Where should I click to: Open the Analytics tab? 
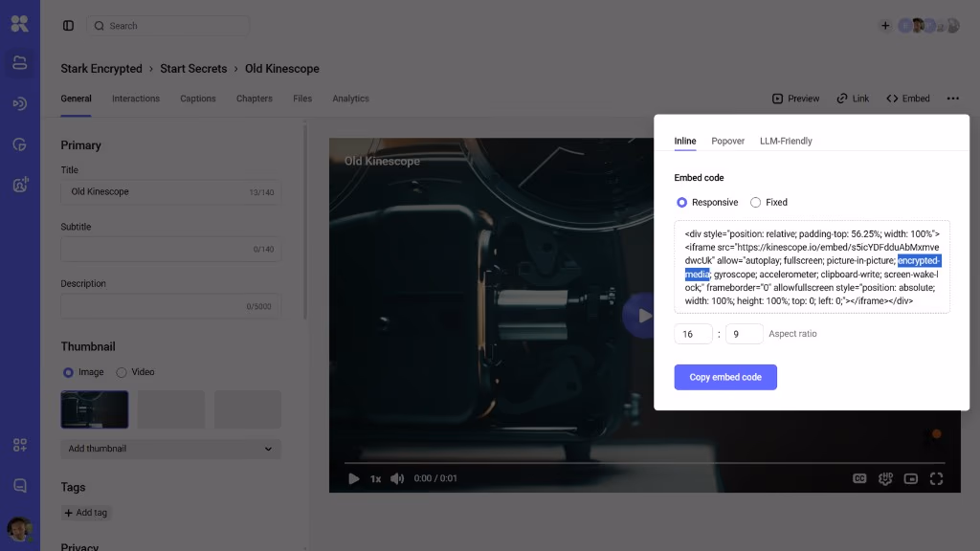(350, 99)
